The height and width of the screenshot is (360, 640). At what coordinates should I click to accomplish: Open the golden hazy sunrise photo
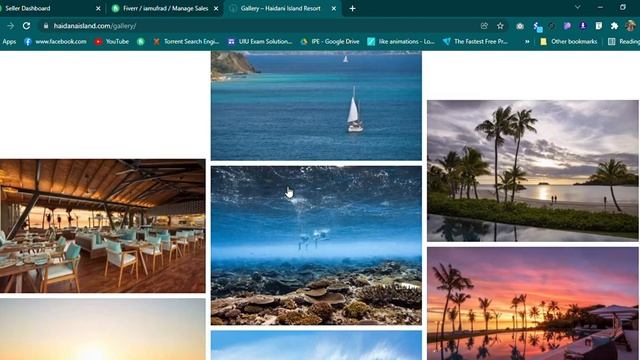click(x=102, y=329)
